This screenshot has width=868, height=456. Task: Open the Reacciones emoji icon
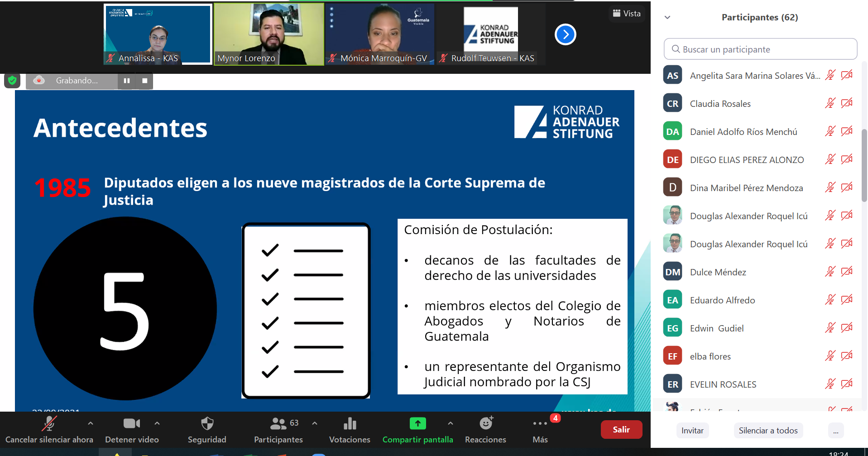[x=486, y=424]
